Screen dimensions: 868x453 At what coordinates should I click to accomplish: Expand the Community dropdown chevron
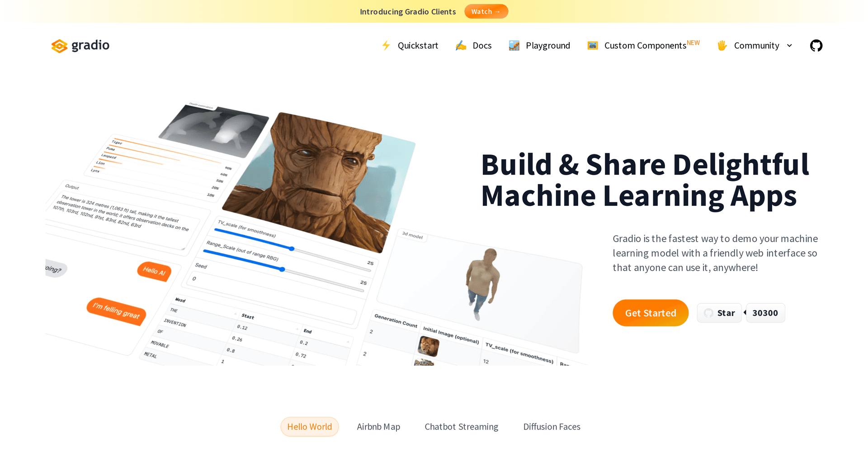tap(789, 46)
